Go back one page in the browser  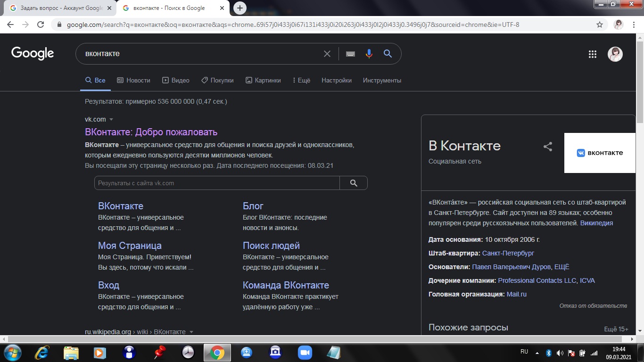pos(11,25)
